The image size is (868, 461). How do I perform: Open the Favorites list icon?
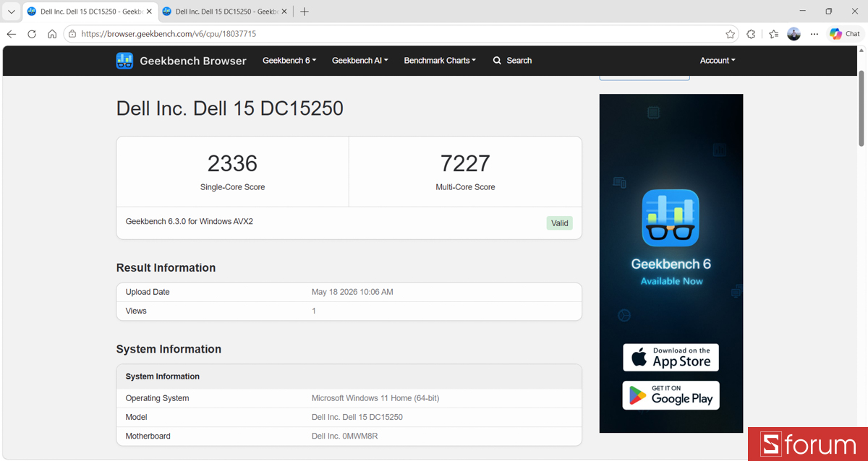click(774, 34)
